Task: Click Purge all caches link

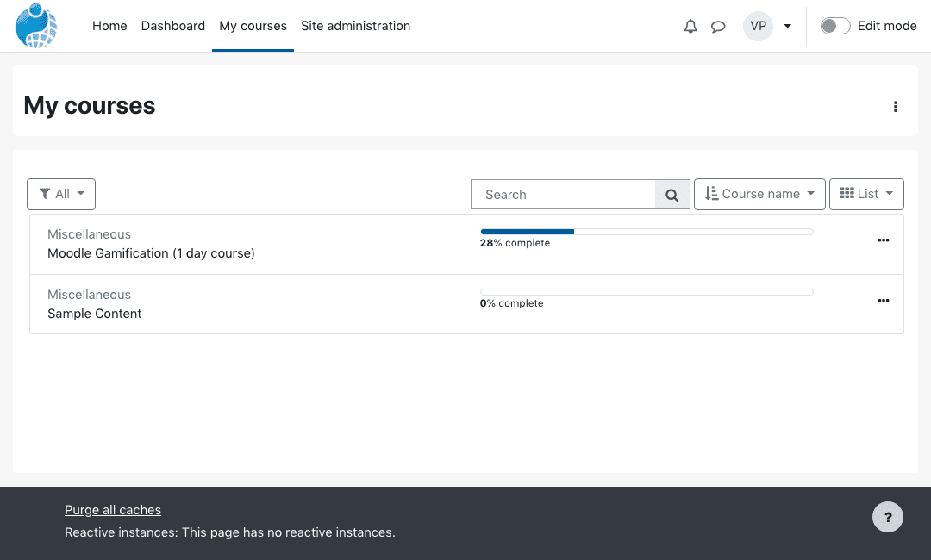Action: click(113, 510)
